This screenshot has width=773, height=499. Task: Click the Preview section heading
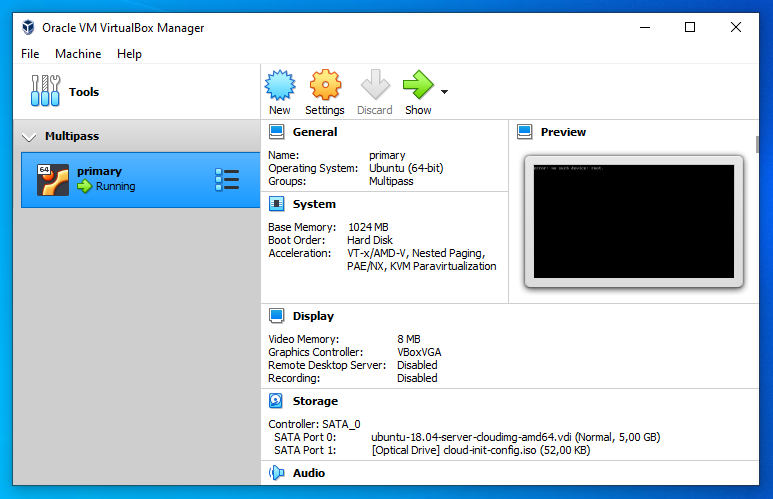[563, 132]
